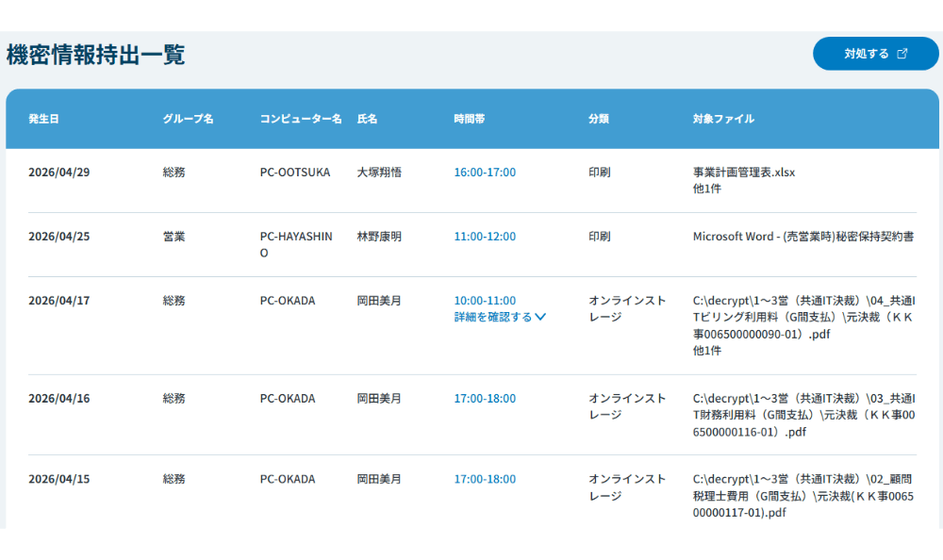The image size is (943, 560).
Task: Open the 10:00-11:00 time link
Action: click(485, 300)
